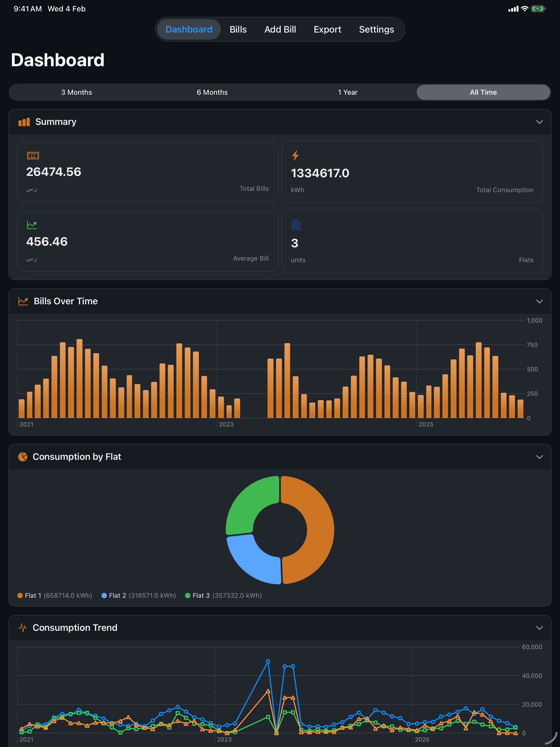Viewport: 560px width, 747px height.
Task: Click the blue building Flats icon
Action: coord(296,225)
